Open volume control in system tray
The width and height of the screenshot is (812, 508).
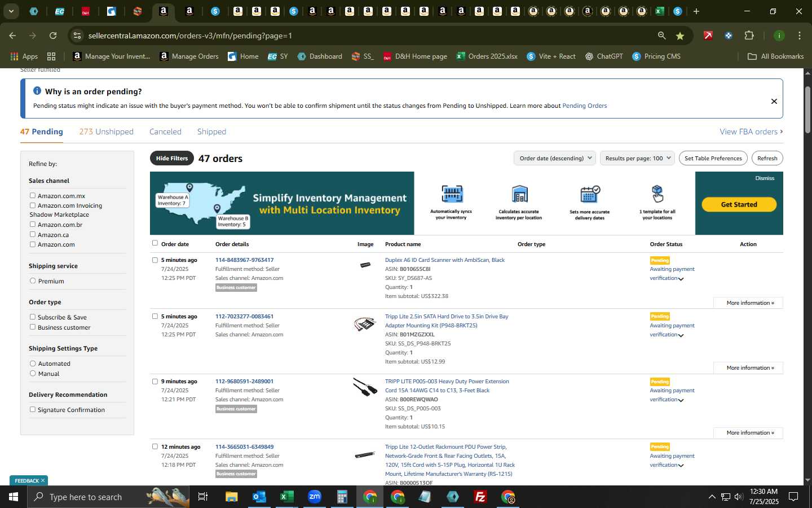click(739, 497)
